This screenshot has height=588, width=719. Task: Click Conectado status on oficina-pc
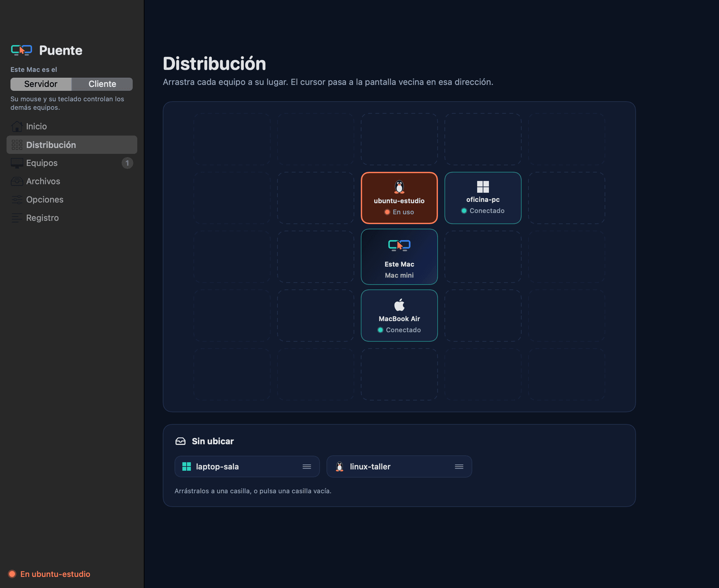pyautogui.click(x=483, y=211)
